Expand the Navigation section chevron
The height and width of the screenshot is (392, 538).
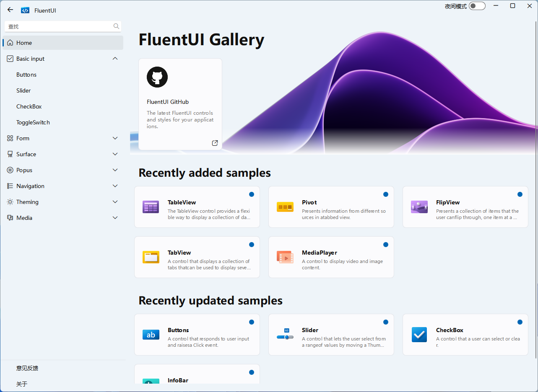(115, 186)
